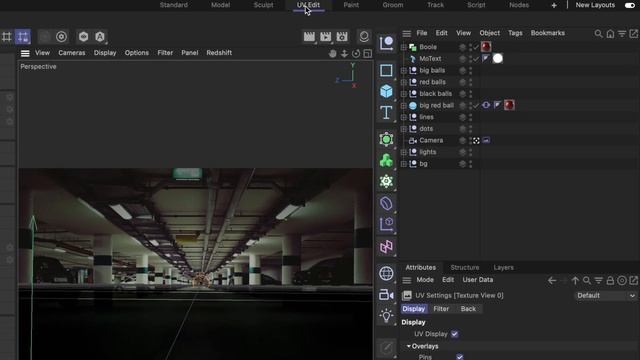
Task: Switch to the UV Edit layout tab
Action: pos(308,5)
